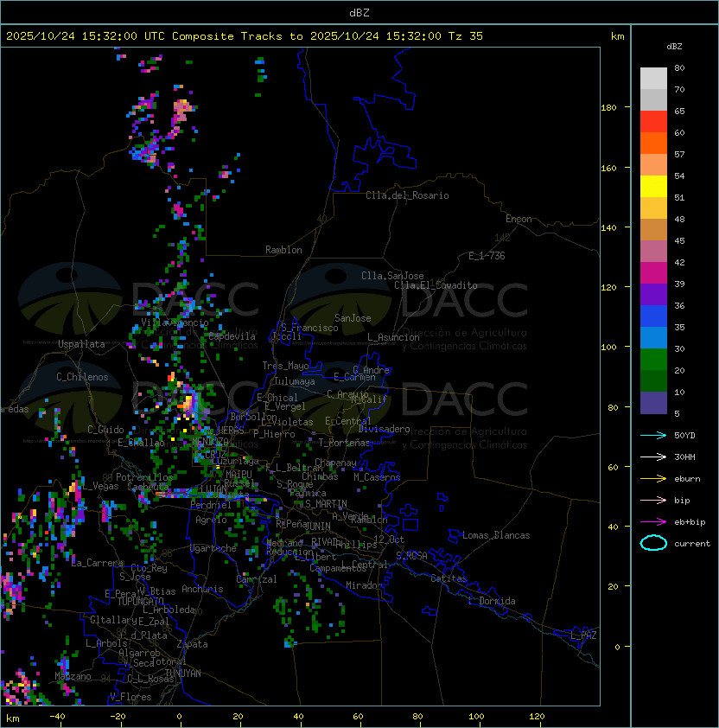This screenshot has height=728, width=719.
Task: Pick the purple 39 dBZ color swatch
Action: click(x=653, y=294)
